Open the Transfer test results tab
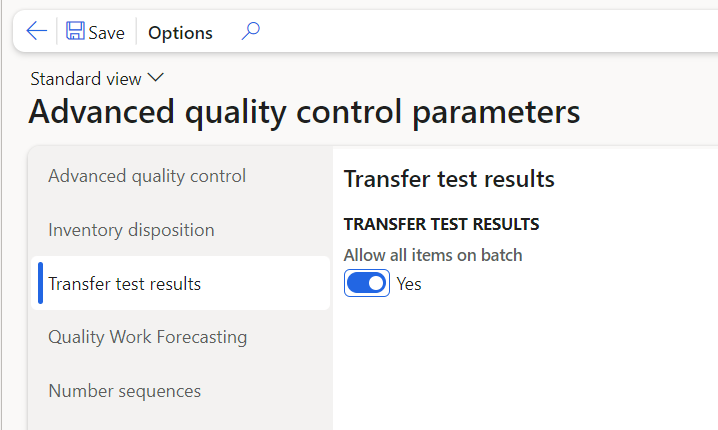The image size is (718, 430). (124, 284)
